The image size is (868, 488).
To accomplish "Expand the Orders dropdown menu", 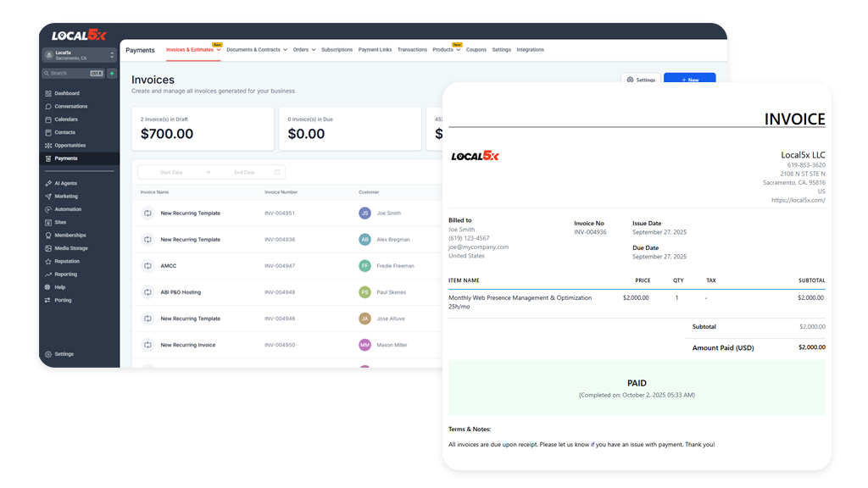I will pos(303,50).
